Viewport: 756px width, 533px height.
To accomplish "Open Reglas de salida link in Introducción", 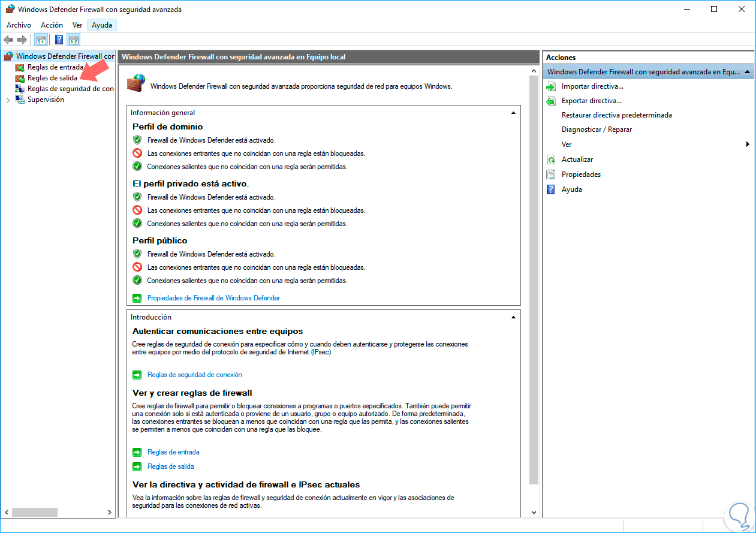I will (x=171, y=466).
